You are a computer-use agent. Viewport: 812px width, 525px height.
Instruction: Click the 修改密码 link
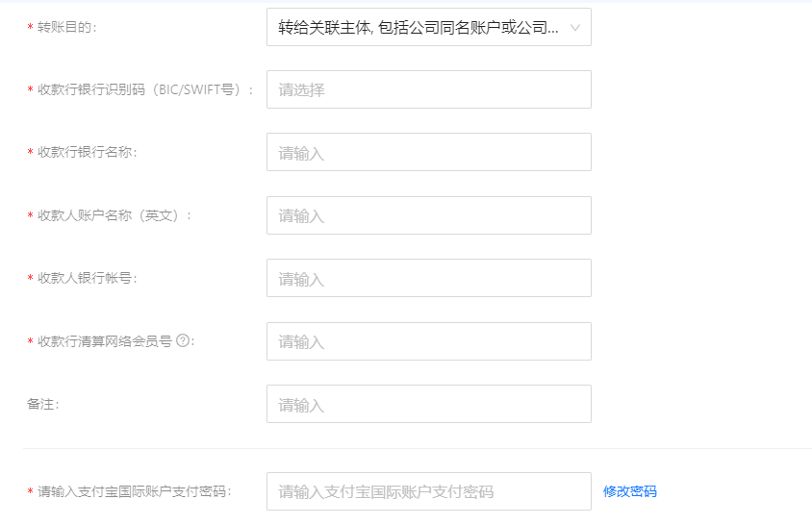click(x=630, y=491)
